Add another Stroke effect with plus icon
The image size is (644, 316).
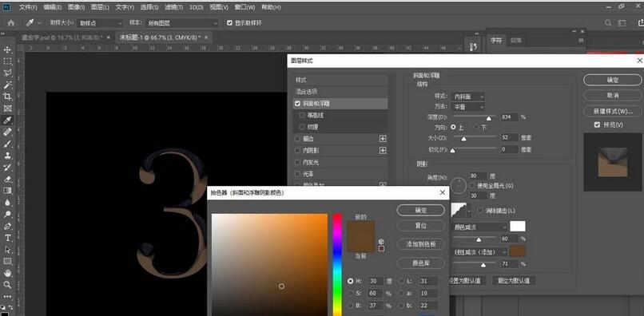tap(383, 139)
